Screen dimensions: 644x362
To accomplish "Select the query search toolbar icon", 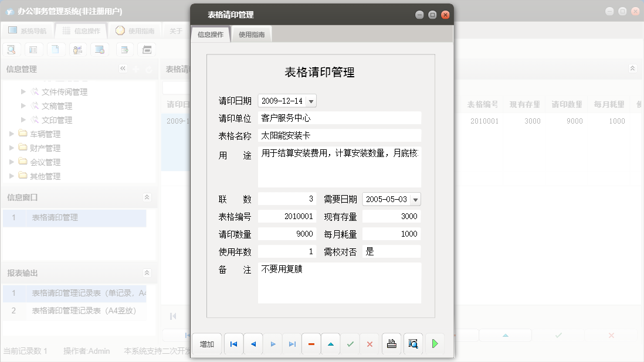I will (x=12, y=50).
